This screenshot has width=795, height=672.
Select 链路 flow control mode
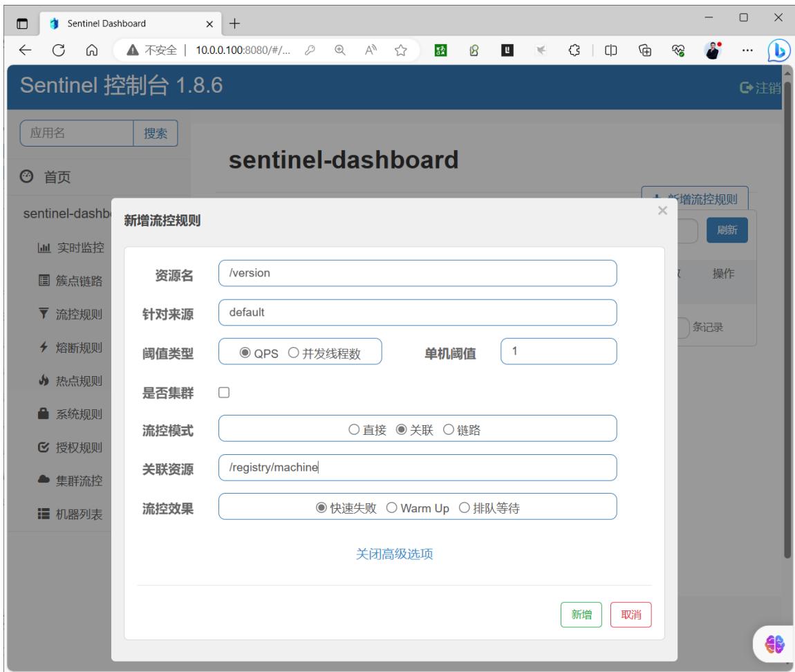point(448,429)
